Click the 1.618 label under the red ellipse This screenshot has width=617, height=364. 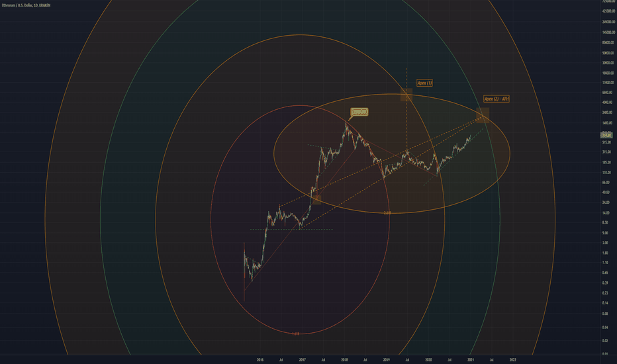coord(295,334)
